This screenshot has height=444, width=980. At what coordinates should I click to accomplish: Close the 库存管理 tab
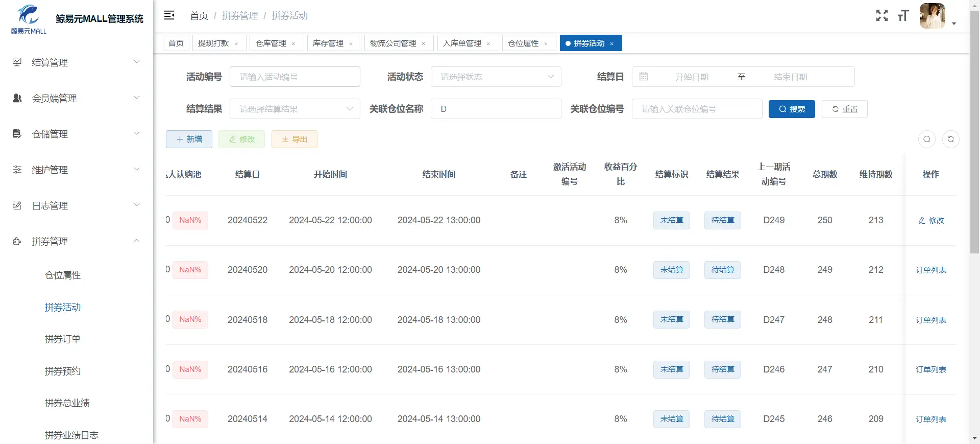click(351, 44)
